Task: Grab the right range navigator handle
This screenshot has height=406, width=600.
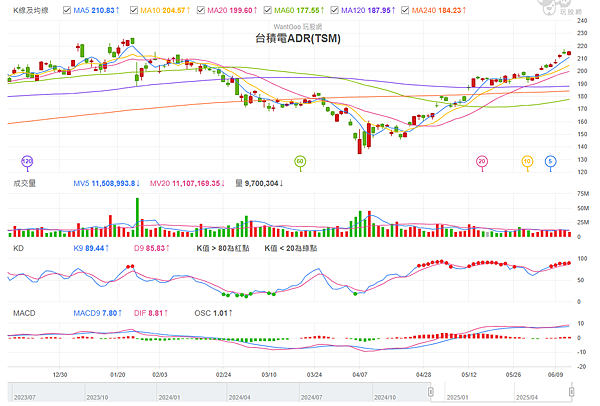Action: click(571, 392)
